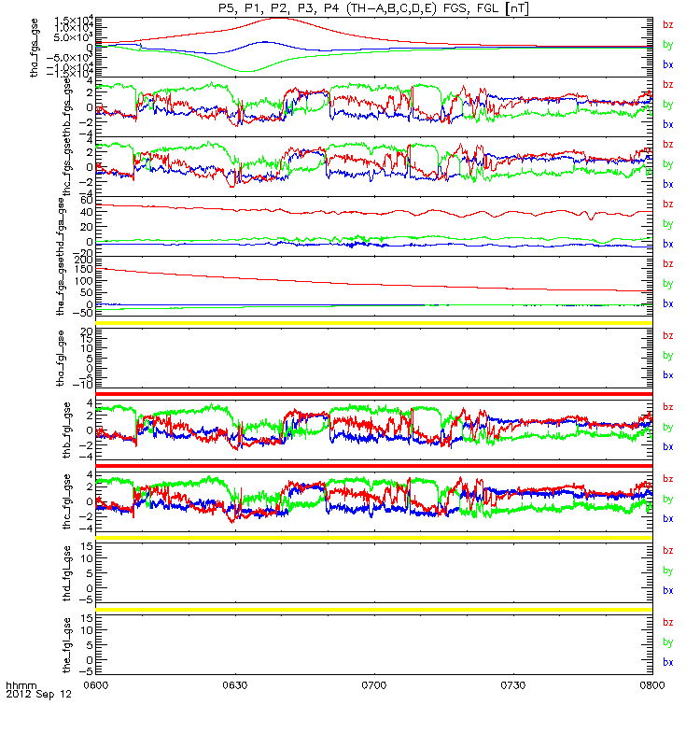Click the tha_fgl_gse y-axis label
Viewport: 700px width, 747px height.
[x=61, y=359]
